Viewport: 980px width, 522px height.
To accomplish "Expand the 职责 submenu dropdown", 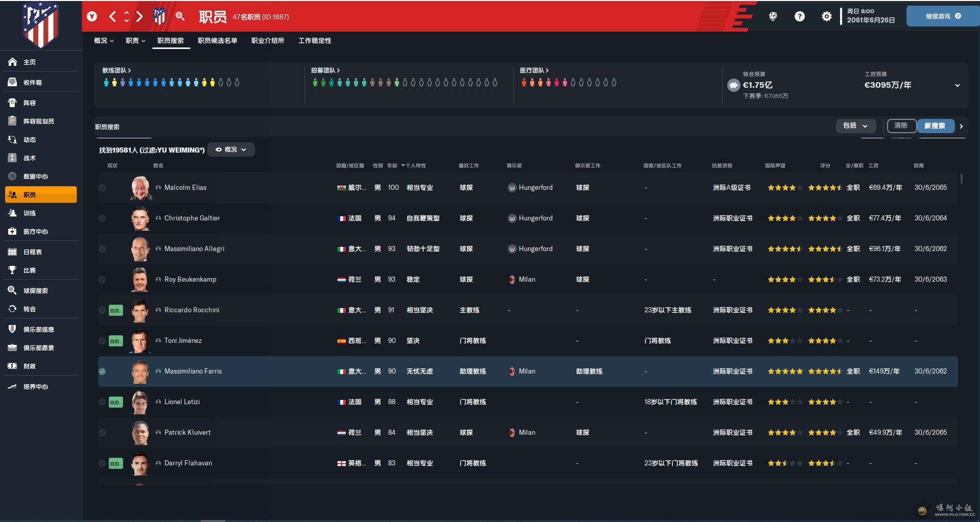I will [135, 41].
